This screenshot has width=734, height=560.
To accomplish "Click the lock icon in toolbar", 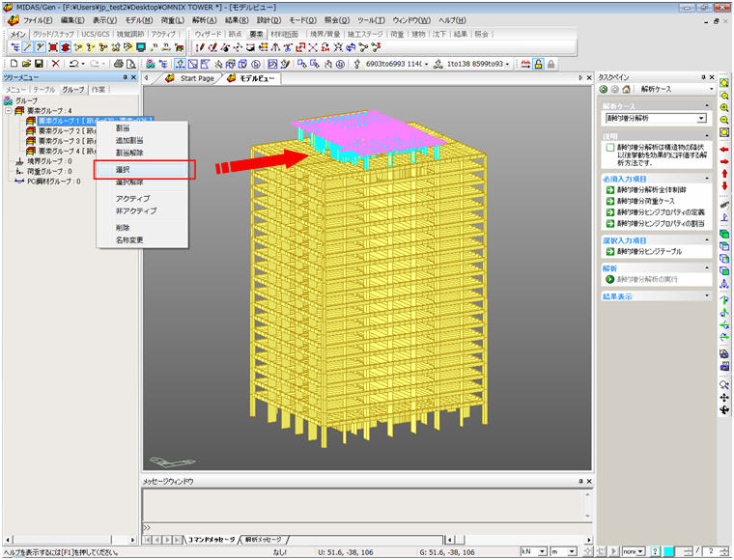I will [x=538, y=64].
